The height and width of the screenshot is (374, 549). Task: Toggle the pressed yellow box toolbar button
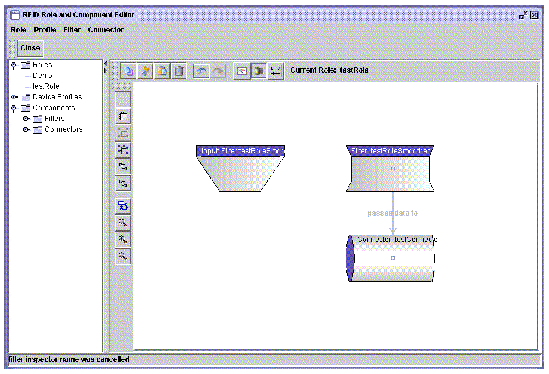pos(258,71)
